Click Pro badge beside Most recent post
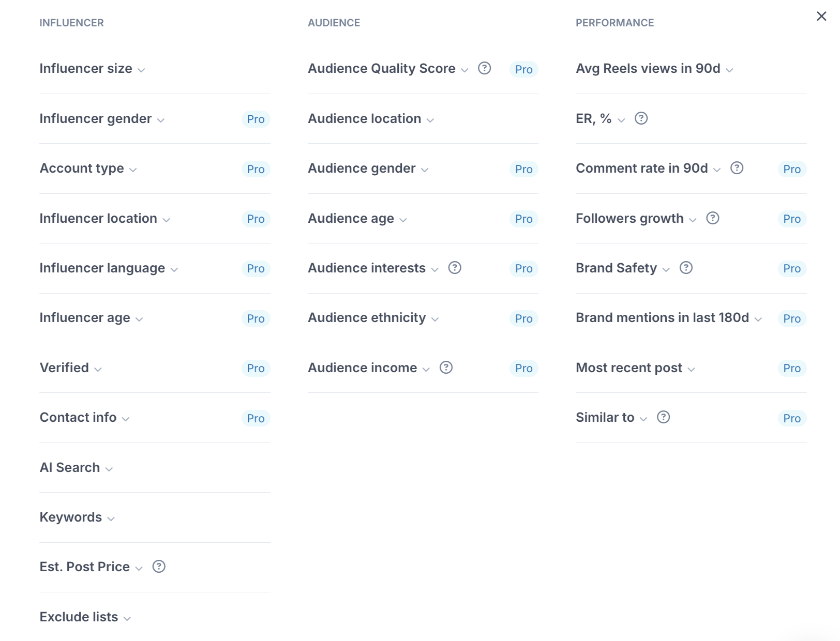840x641 pixels. click(791, 368)
